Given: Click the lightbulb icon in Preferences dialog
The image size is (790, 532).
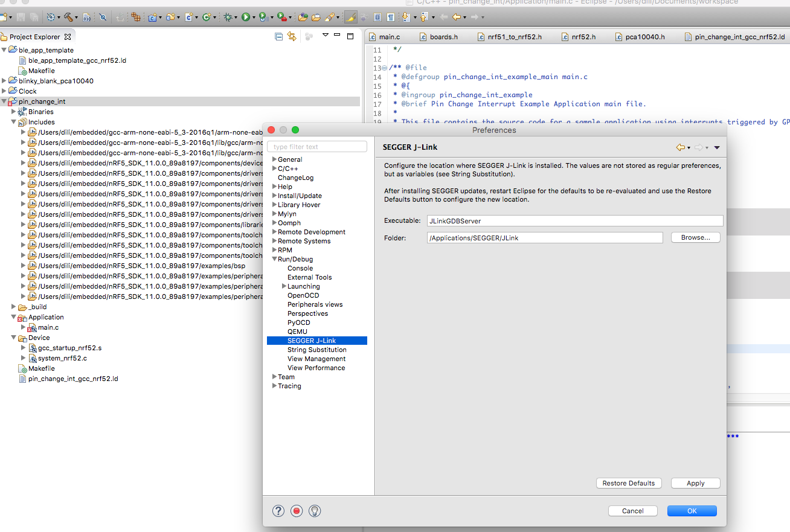Looking at the screenshot, I should (x=315, y=511).
